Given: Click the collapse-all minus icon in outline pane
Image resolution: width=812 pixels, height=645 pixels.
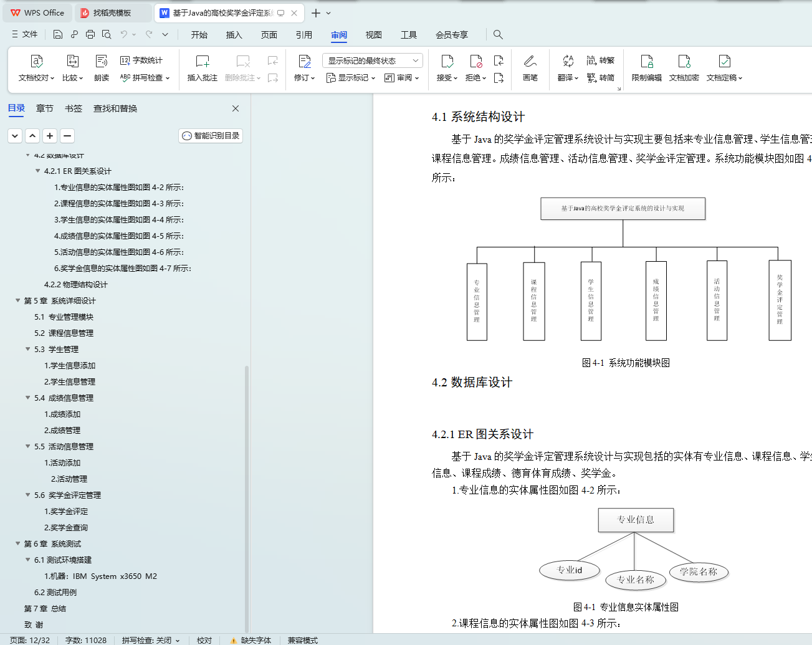Looking at the screenshot, I should (67, 136).
